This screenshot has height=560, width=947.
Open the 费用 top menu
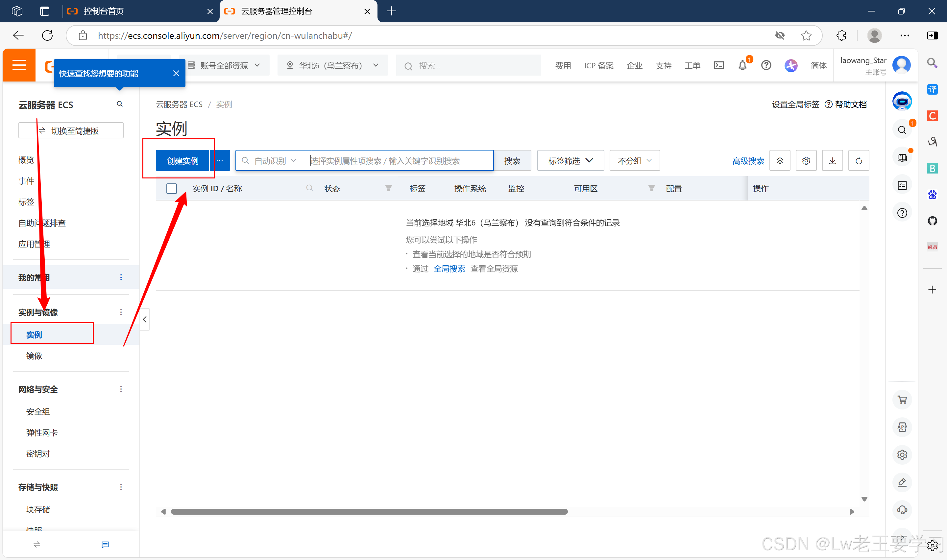(x=563, y=66)
